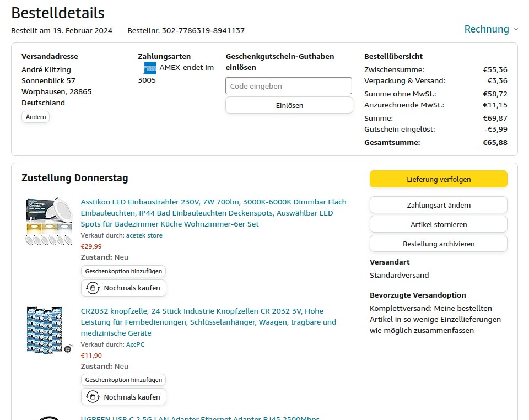
Task: Click Bestellung archivieren
Action: pyautogui.click(x=438, y=244)
